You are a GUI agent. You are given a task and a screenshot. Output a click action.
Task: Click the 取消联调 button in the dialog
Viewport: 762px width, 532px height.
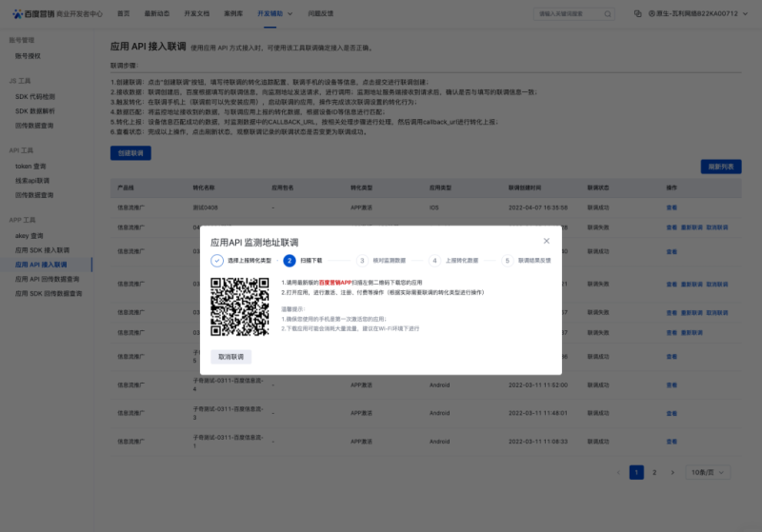[x=231, y=357]
